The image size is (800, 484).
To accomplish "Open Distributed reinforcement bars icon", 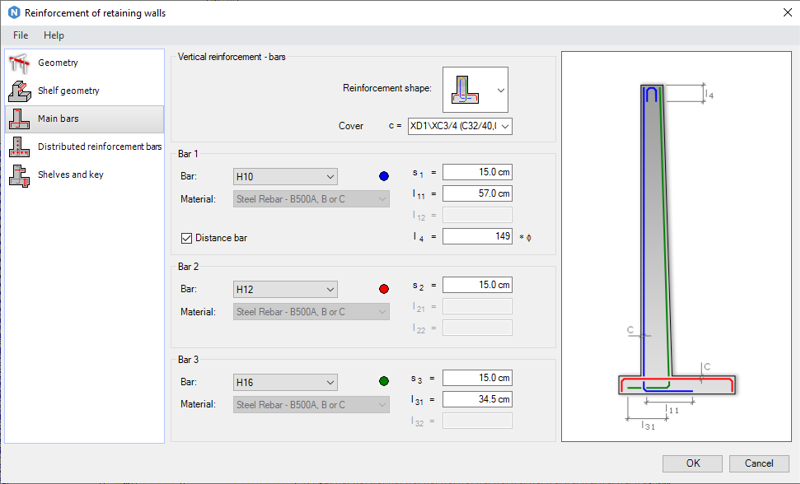I will point(18,147).
